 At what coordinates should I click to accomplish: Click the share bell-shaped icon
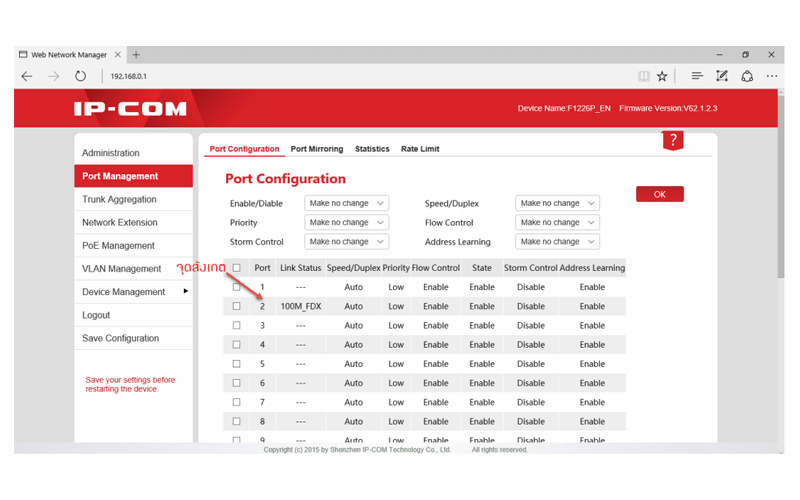click(747, 76)
